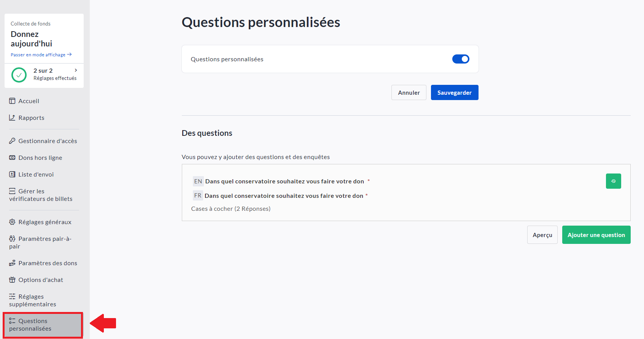Screen dimensions: 644x339
Task: Expand the 2 sur 2 settings chevron
Action: [x=76, y=70]
